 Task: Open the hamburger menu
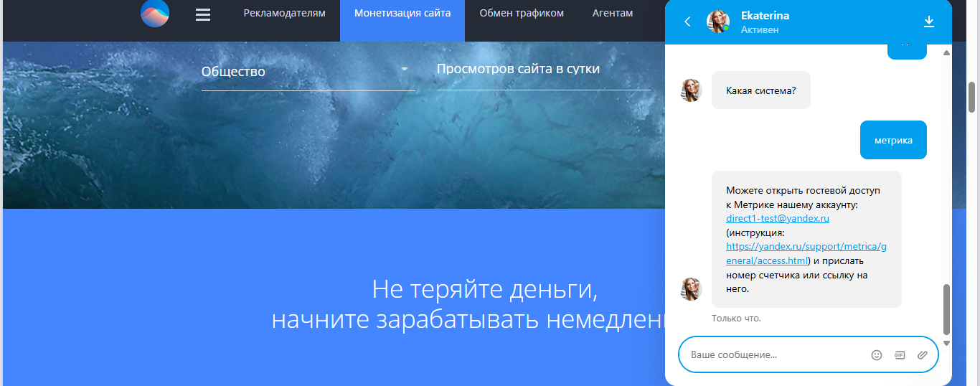pyautogui.click(x=203, y=14)
